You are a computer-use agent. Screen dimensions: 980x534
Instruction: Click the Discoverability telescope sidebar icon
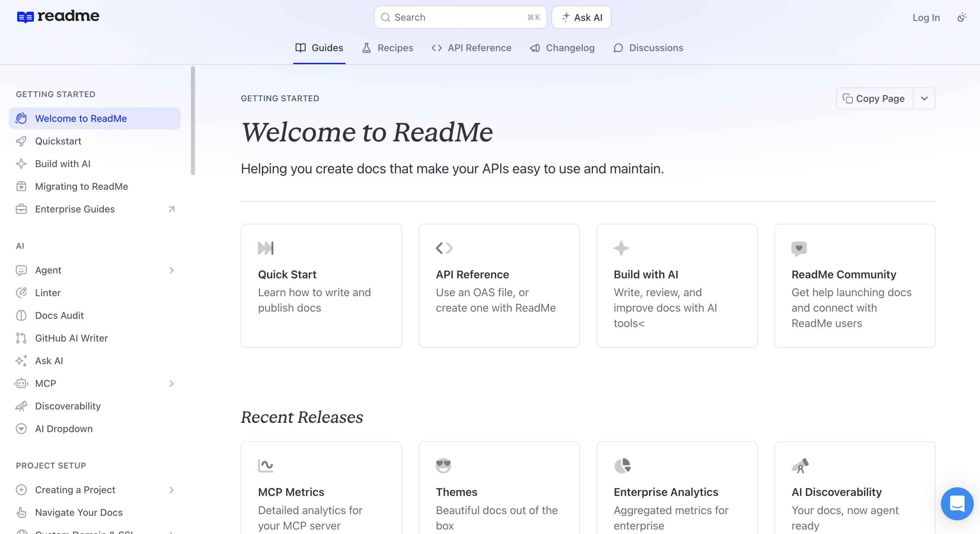point(21,406)
